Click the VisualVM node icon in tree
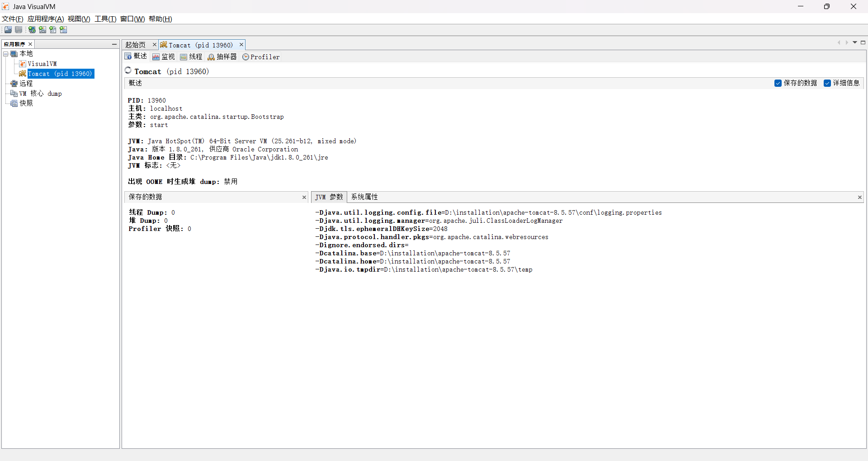Viewport: 868px width, 461px height. click(23, 64)
